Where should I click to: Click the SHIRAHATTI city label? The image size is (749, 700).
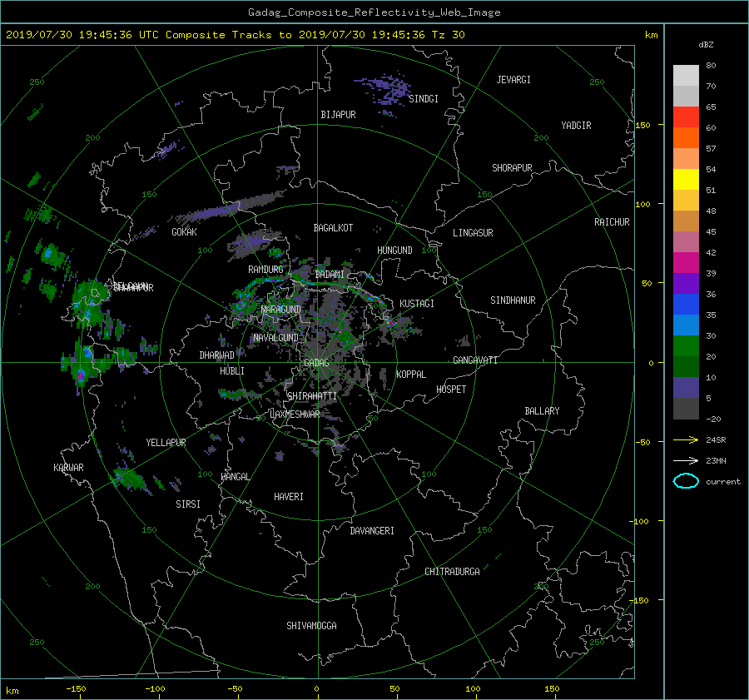click(312, 396)
